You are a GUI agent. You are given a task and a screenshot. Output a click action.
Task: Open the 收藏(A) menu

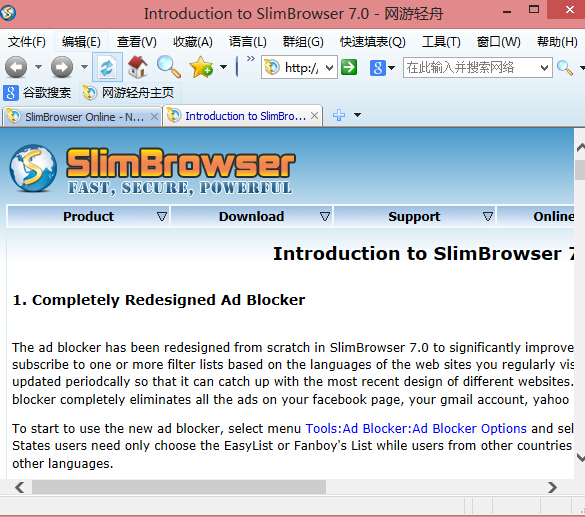[193, 42]
